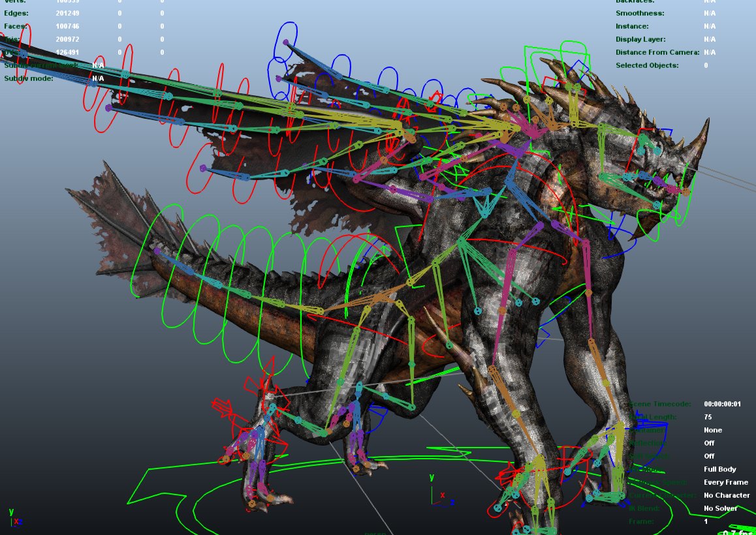Click the origin XYZ axis under the dragon
The height and width of the screenshot is (535, 756).
441,491
